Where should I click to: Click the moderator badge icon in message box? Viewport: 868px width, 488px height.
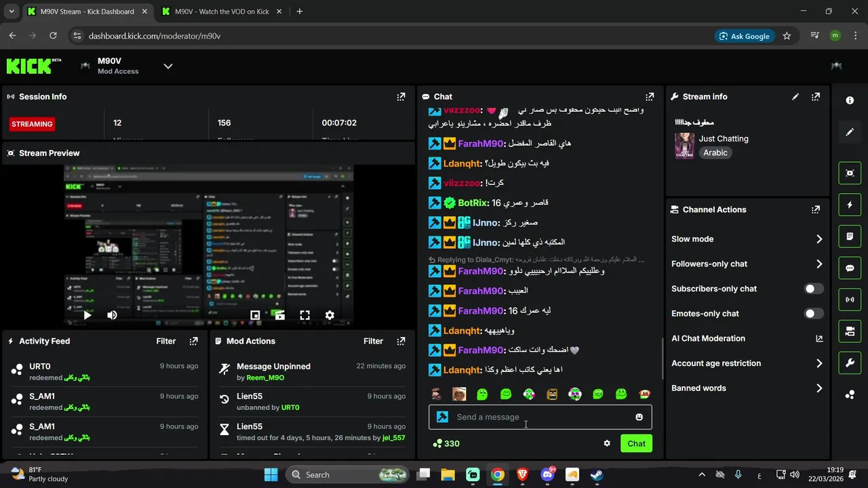pos(442,417)
